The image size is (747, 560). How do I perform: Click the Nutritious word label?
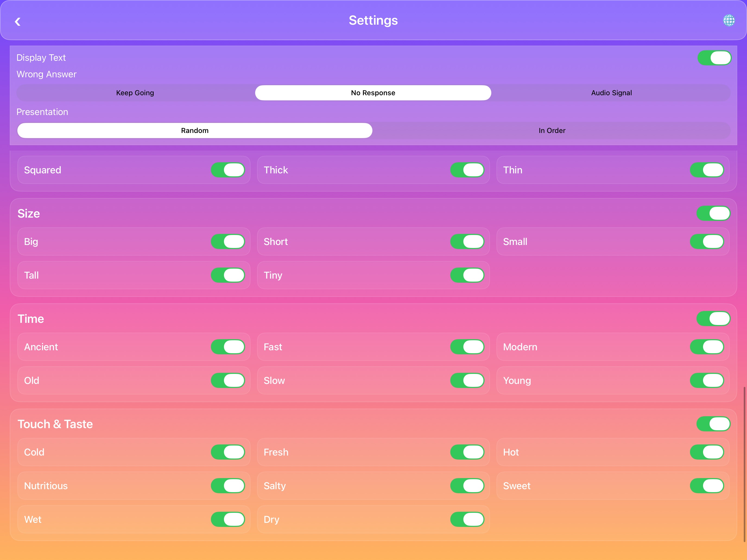pos(46,486)
